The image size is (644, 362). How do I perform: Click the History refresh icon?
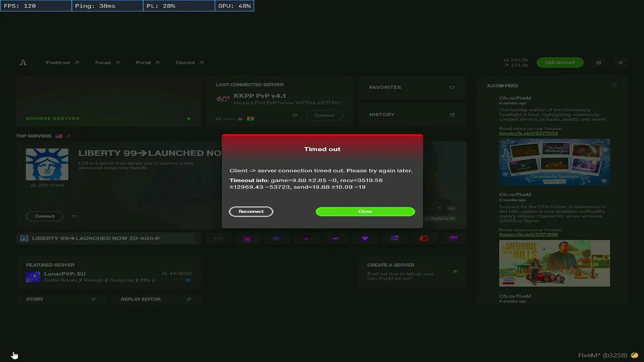[452, 115]
